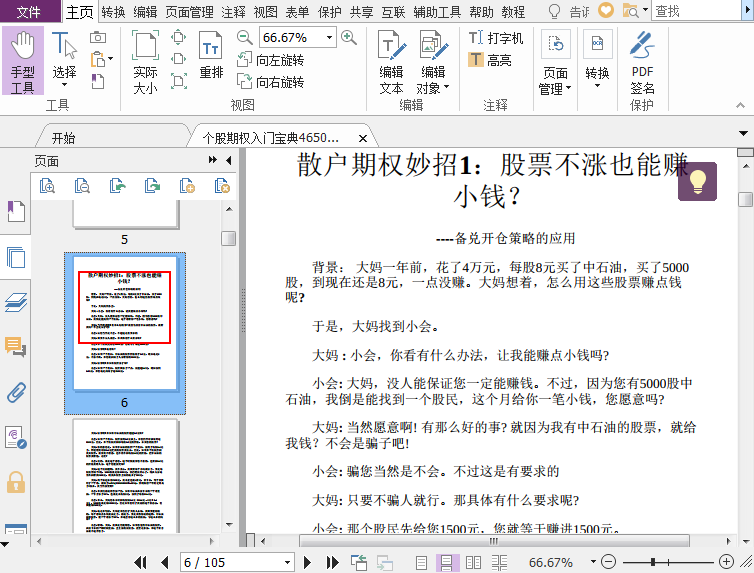Delete page icon in the Pages panel

click(x=222, y=186)
